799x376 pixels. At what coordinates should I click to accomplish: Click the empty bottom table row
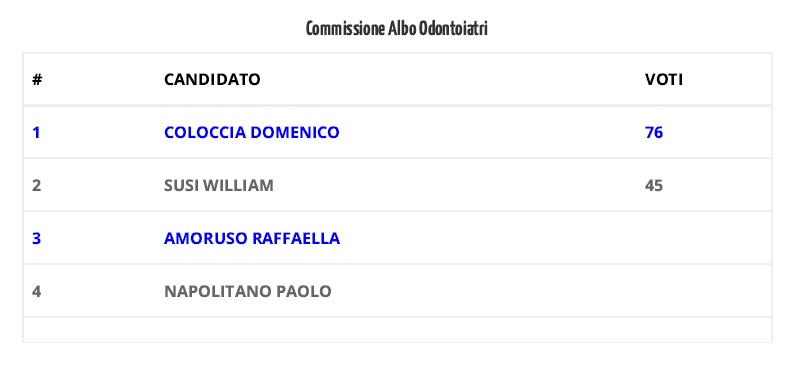point(397,330)
